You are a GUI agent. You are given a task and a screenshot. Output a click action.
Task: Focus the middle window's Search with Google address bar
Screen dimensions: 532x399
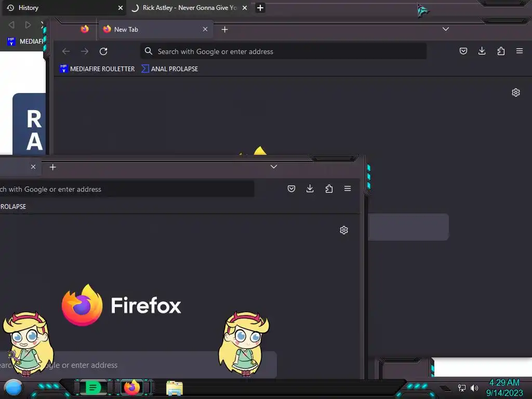pyautogui.click(x=283, y=51)
